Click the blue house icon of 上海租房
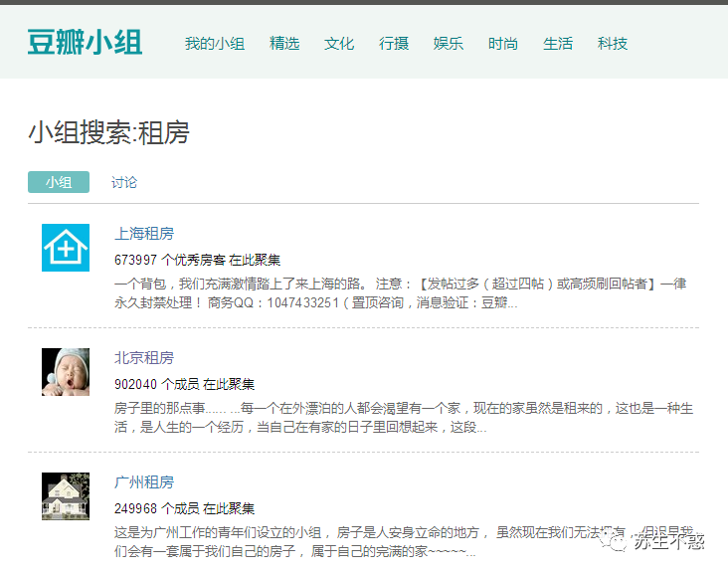This screenshot has height=573, width=728. pyautogui.click(x=66, y=248)
